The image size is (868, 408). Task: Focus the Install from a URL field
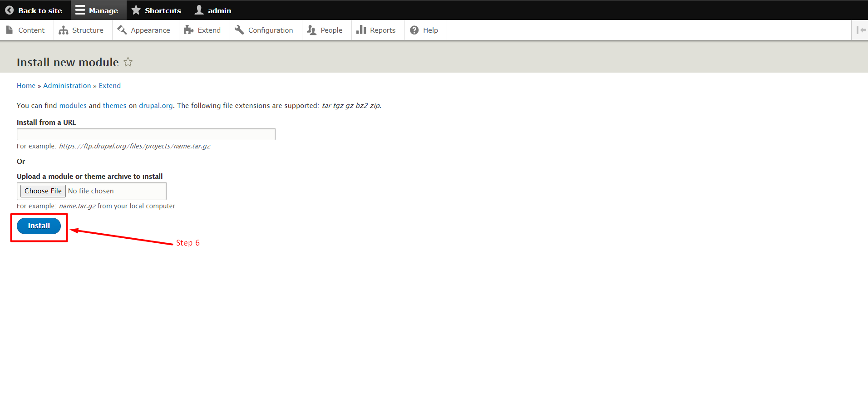click(146, 134)
